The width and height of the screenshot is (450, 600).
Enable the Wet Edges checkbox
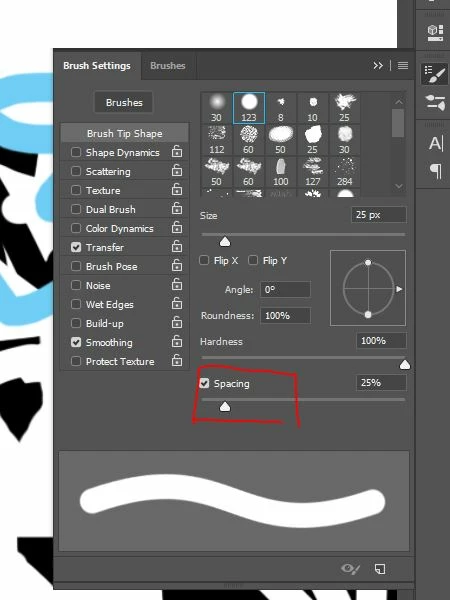click(x=76, y=304)
